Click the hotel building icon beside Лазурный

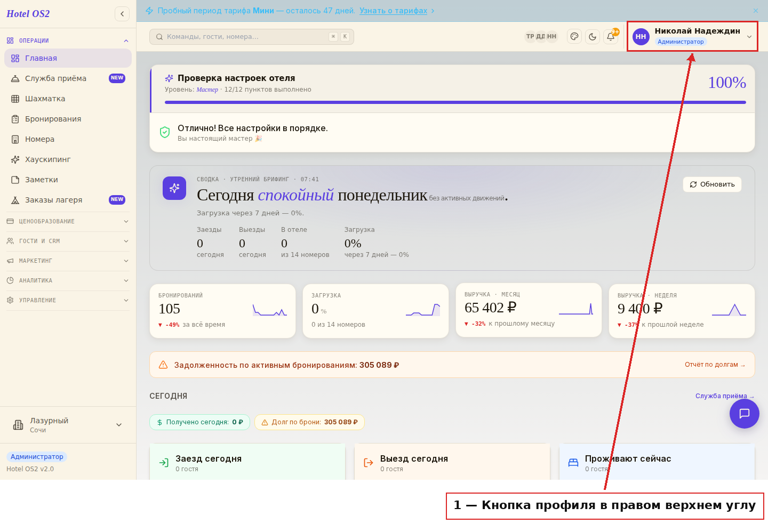point(18,425)
